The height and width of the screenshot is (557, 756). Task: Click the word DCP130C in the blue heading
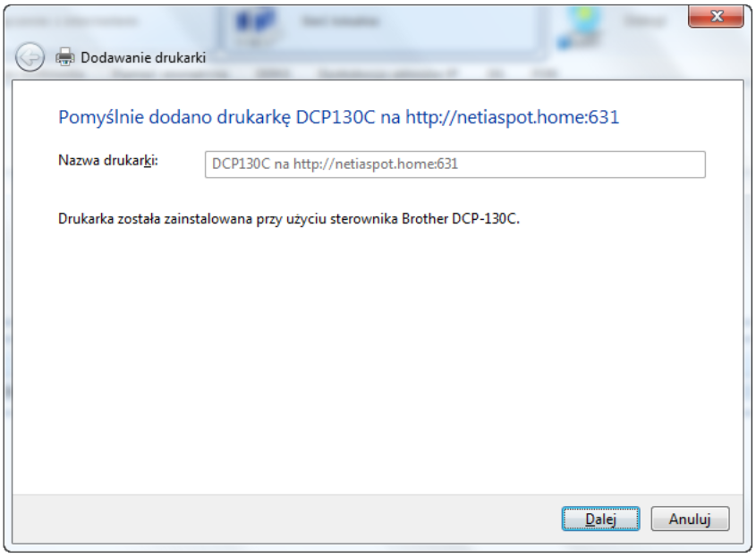point(336,117)
